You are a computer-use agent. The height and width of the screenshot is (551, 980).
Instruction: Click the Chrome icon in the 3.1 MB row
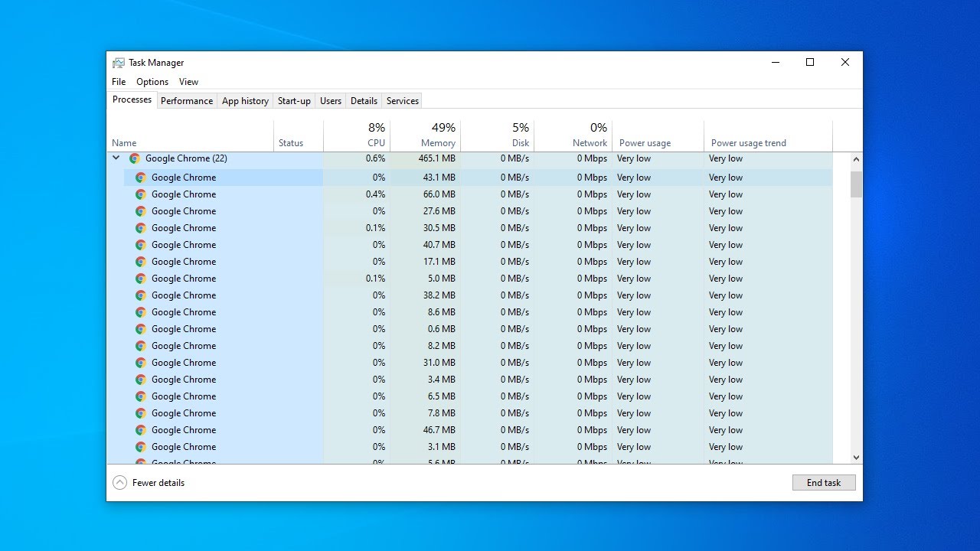(141, 447)
